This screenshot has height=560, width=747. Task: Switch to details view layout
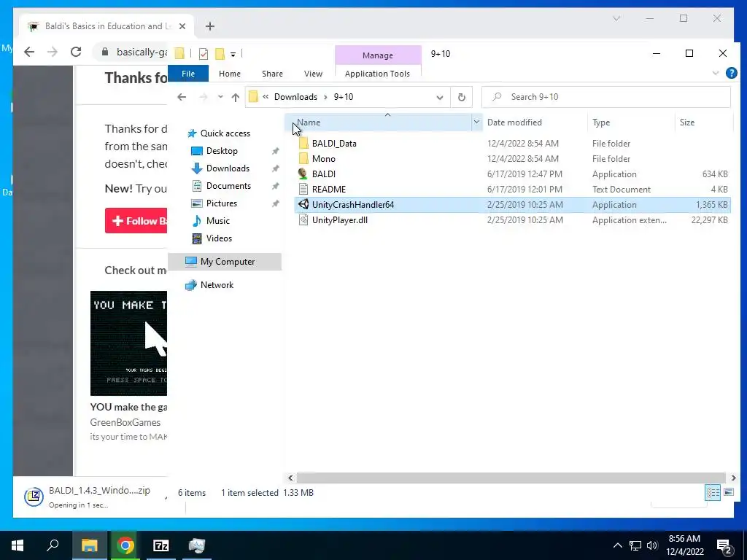[x=713, y=492]
